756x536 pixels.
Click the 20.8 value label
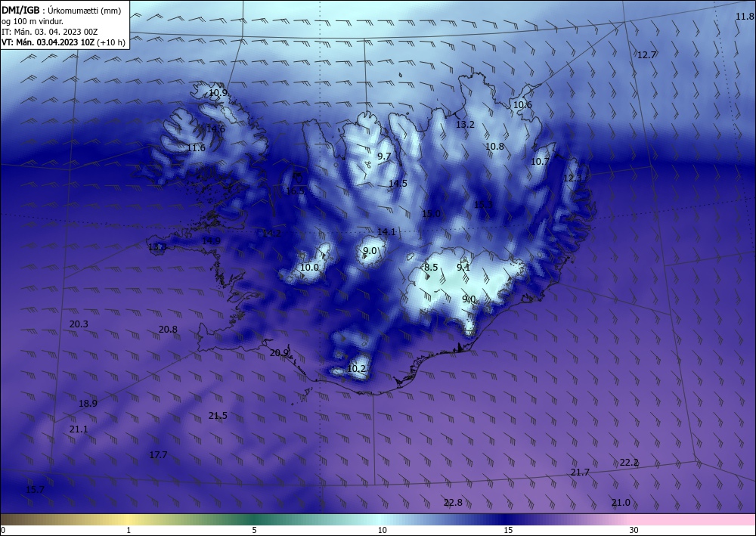[x=168, y=329]
